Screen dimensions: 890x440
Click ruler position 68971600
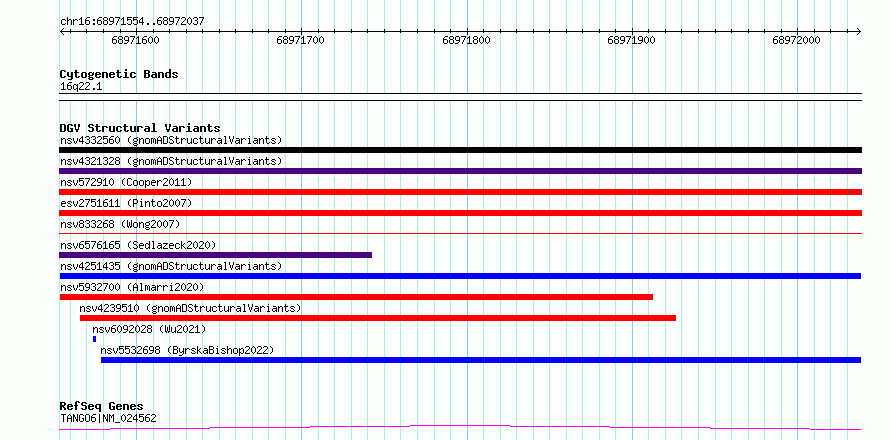tap(136, 41)
